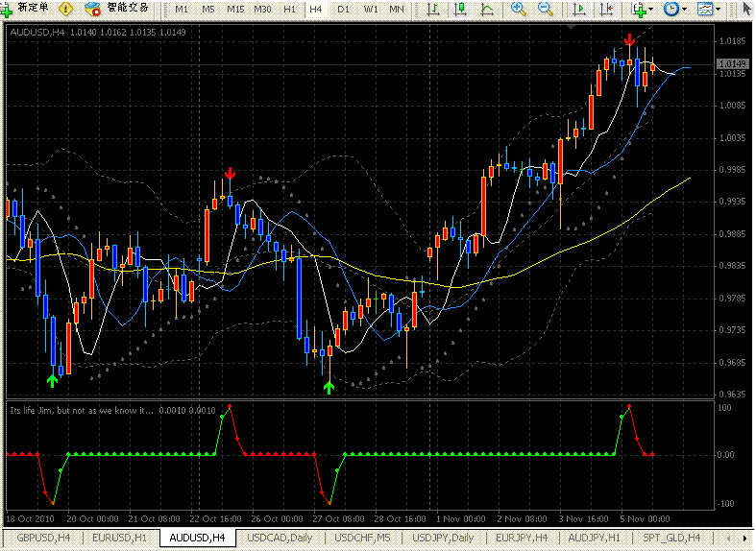Select the M15 timeframe
This screenshot has height=551, width=756.
coord(235,10)
